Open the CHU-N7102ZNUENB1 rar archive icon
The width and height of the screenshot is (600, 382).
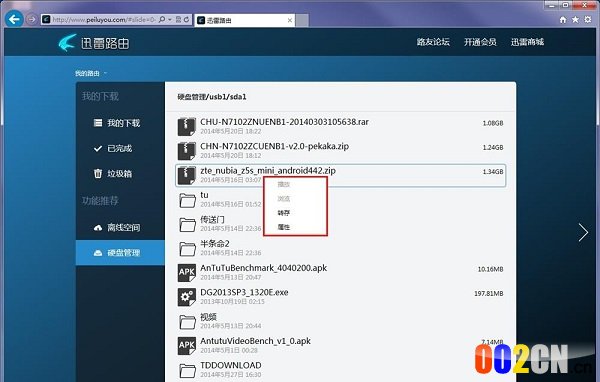[187, 126]
